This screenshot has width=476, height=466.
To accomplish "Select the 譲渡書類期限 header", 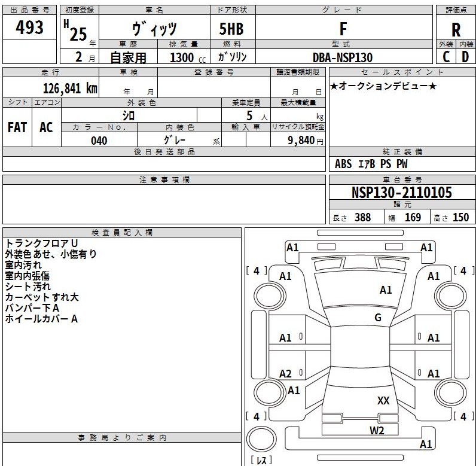I will tap(298, 72).
